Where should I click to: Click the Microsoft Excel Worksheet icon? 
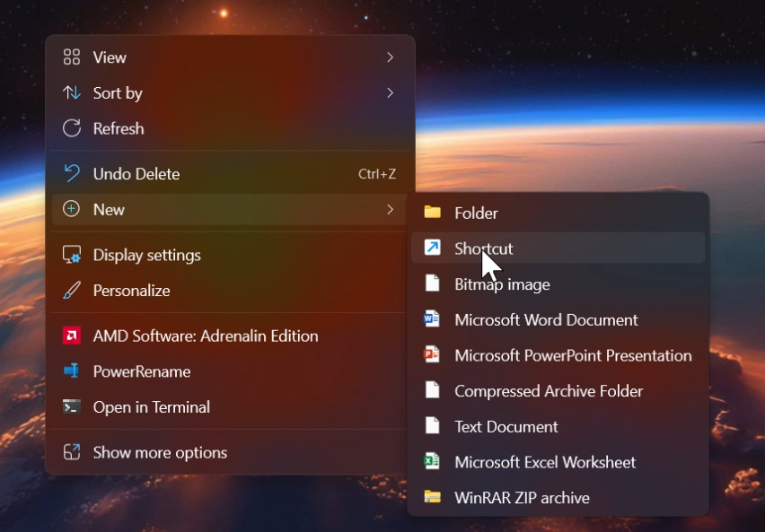[x=433, y=462]
